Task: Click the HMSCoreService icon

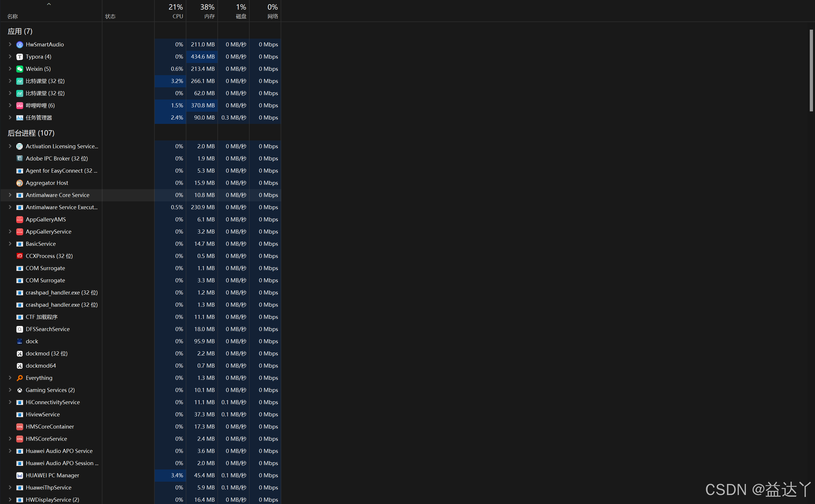Action: tap(20, 439)
